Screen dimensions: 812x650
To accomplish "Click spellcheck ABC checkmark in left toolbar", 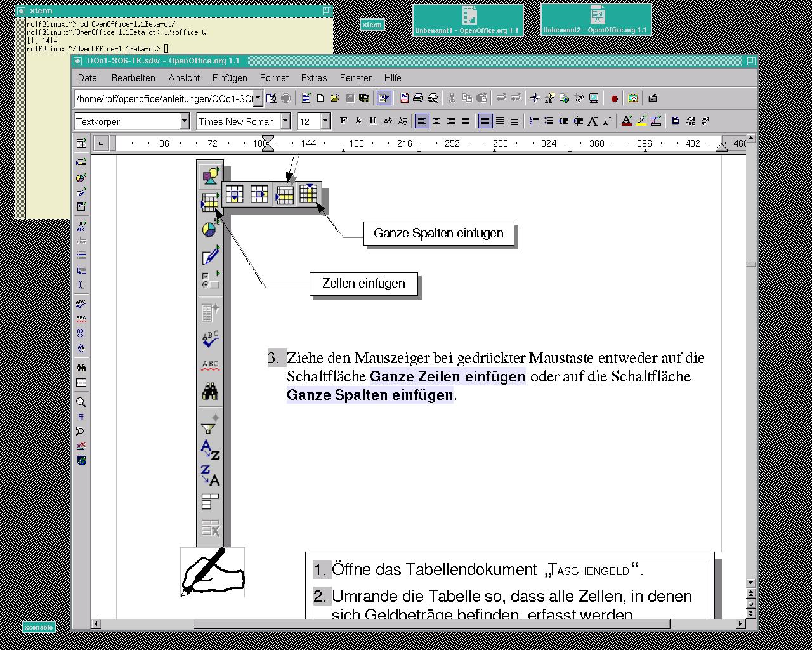I will click(x=81, y=305).
